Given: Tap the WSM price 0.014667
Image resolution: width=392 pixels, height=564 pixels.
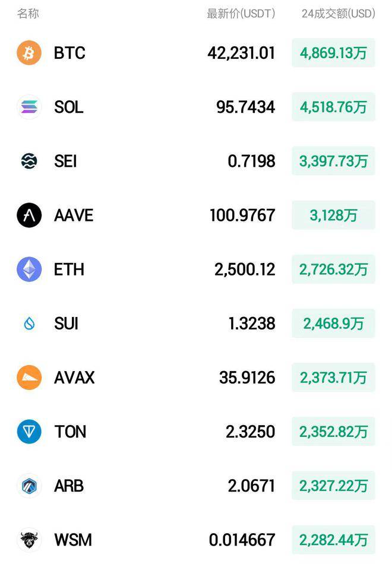Looking at the screenshot, I should click(x=242, y=540).
